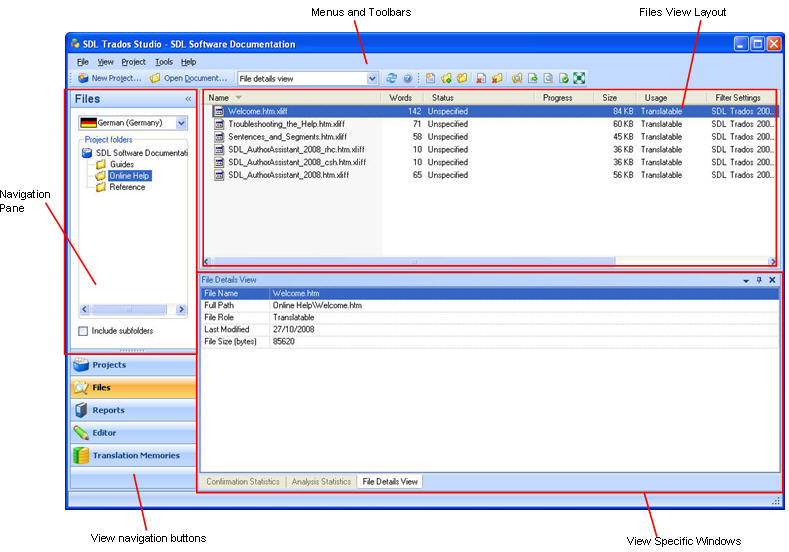This screenshot has width=789, height=552.
Task: Open the File menu
Action: (83, 62)
